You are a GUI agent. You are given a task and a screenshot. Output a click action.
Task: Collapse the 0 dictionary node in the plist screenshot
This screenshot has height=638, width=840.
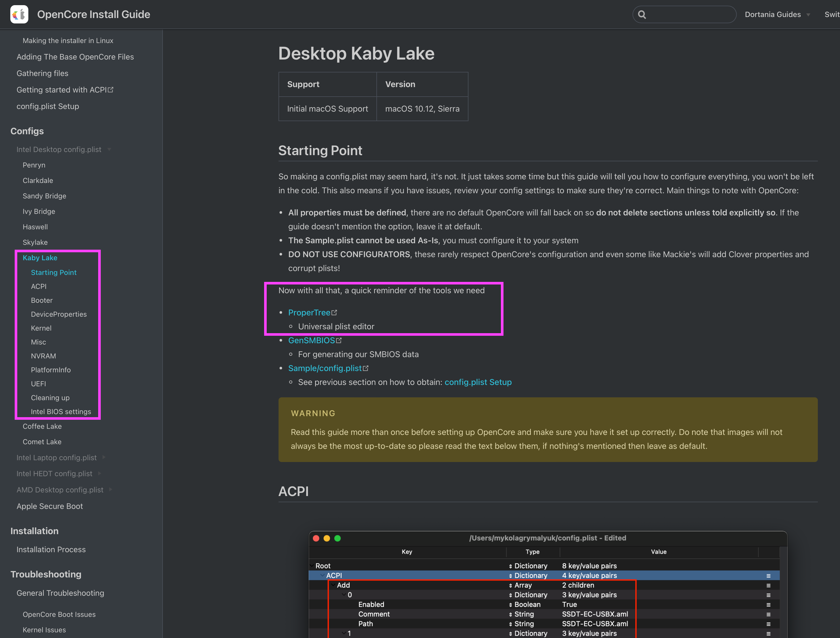pyautogui.click(x=344, y=594)
